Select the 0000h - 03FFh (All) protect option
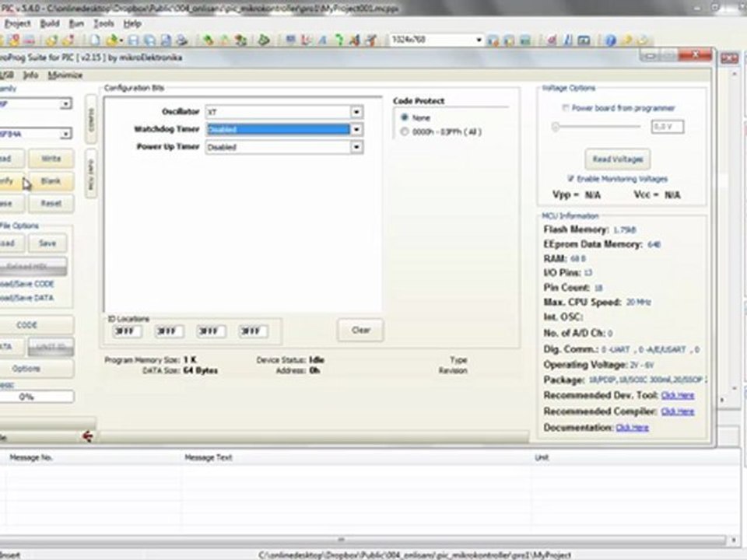The image size is (747, 560). (x=405, y=131)
